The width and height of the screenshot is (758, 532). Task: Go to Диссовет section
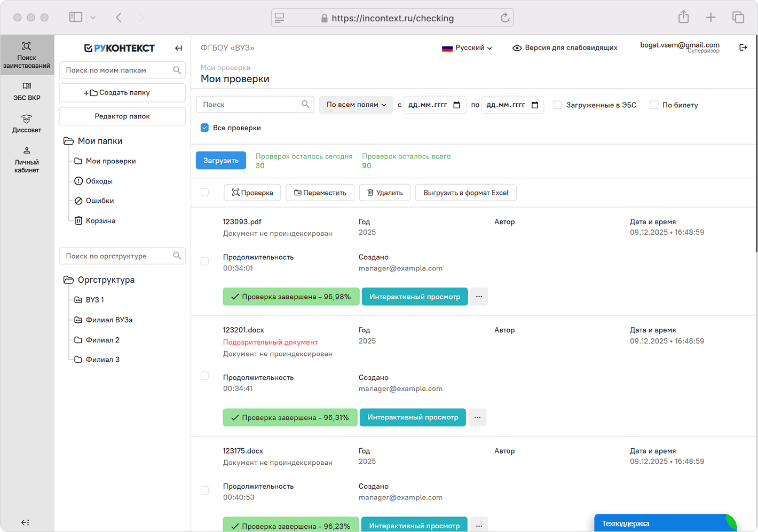27,123
